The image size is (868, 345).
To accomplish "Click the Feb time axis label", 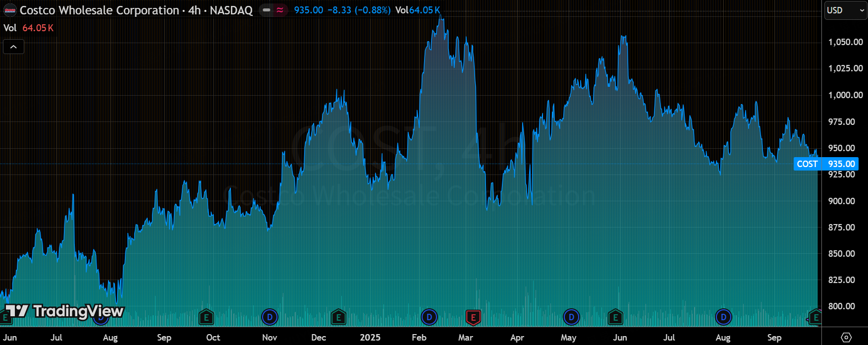I will point(419,338).
